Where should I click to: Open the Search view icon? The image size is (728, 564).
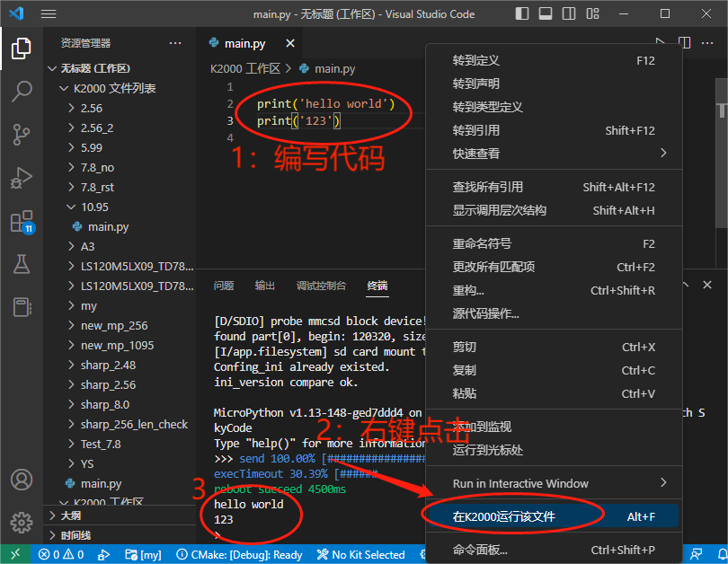pos(22,92)
